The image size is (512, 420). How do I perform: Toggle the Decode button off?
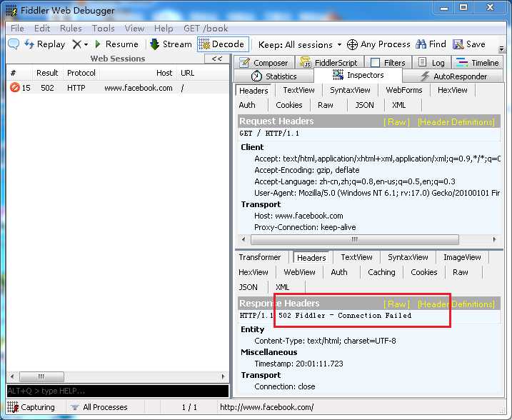coord(223,44)
